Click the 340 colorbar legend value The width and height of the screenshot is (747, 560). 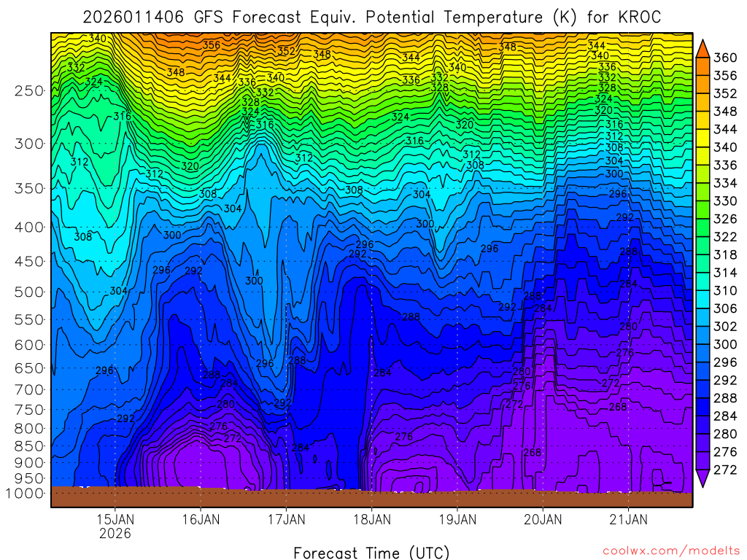[x=725, y=147]
